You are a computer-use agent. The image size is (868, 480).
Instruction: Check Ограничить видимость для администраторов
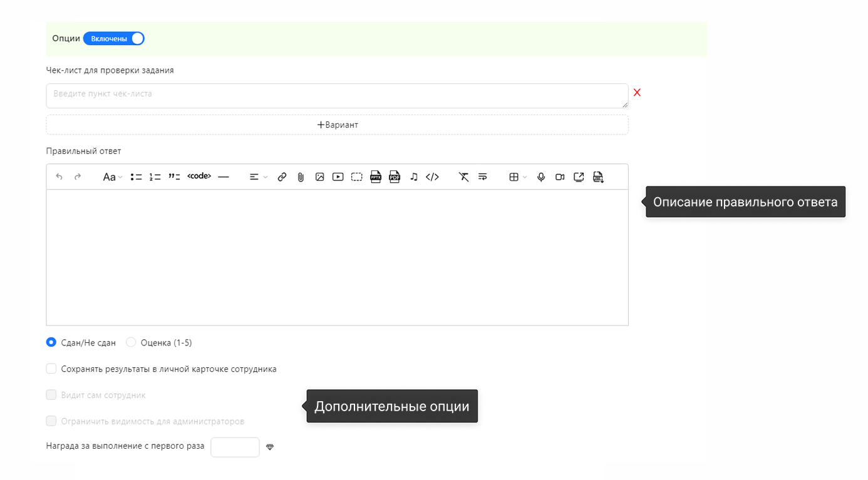[51, 421]
